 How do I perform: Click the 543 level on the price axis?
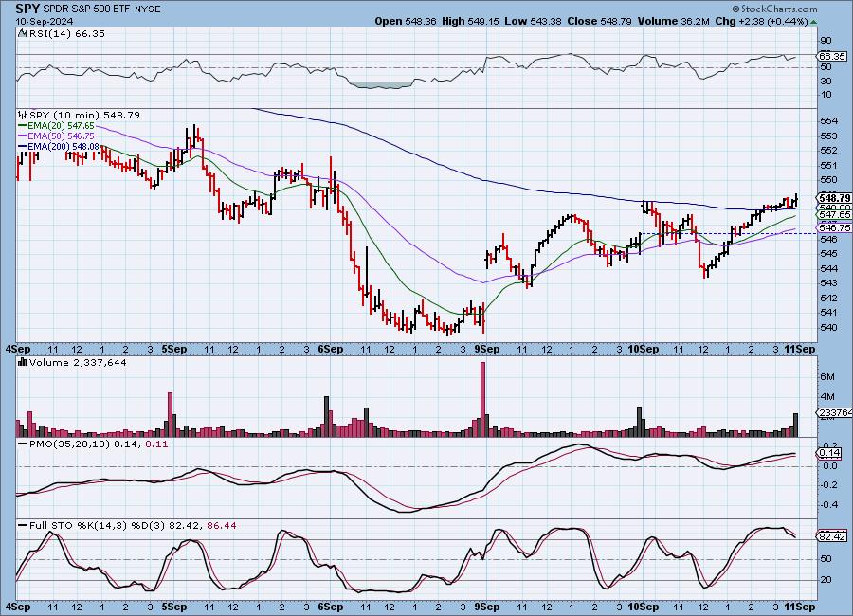click(x=828, y=283)
